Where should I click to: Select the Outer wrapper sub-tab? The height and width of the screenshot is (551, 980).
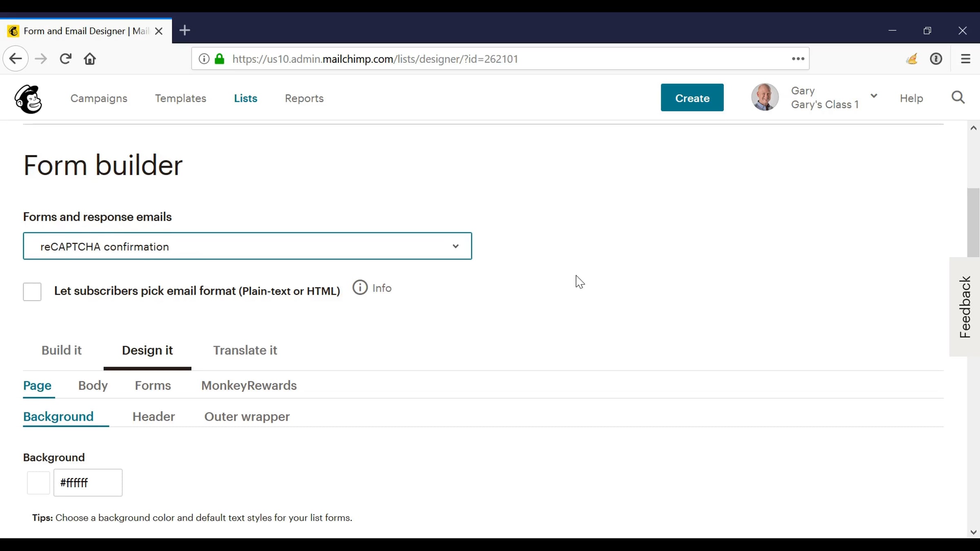247,416
